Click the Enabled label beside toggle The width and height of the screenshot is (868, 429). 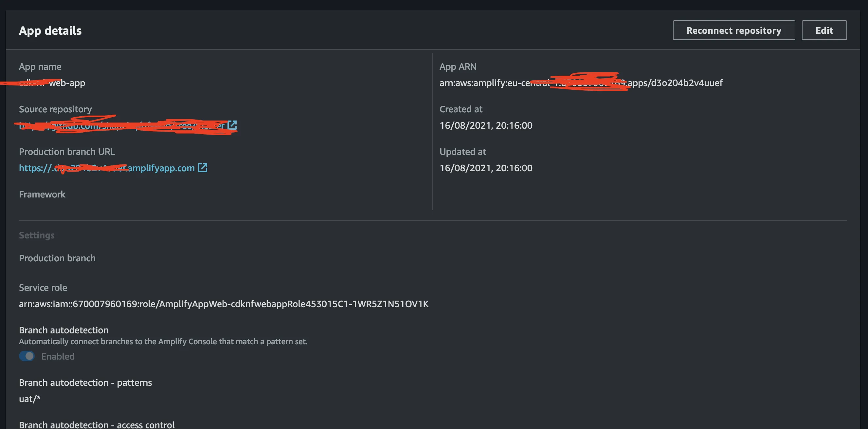point(58,356)
